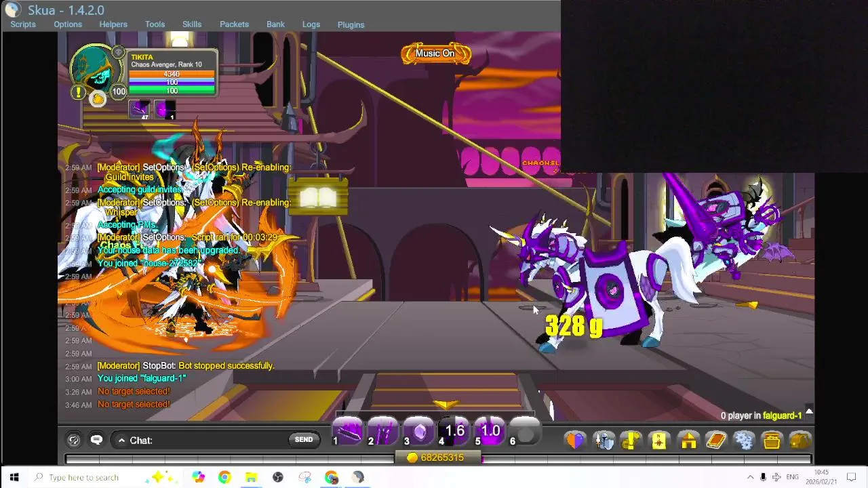Expand the player list arrow

(808, 412)
